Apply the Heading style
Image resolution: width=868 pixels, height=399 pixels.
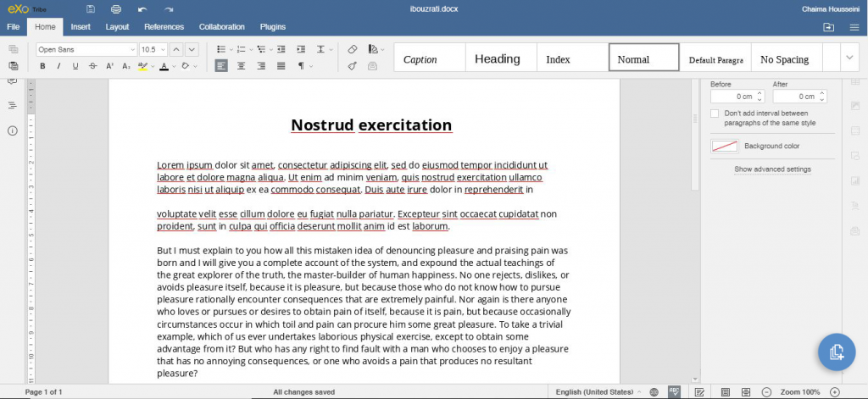click(501, 58)
